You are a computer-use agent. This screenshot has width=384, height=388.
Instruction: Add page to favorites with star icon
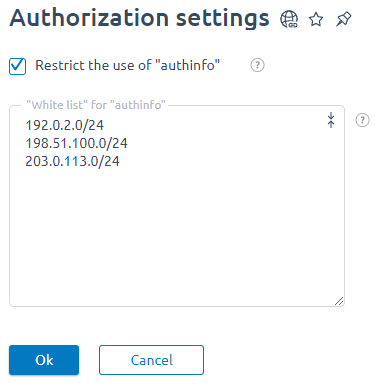pyautogui.click(x=316, y=19)
